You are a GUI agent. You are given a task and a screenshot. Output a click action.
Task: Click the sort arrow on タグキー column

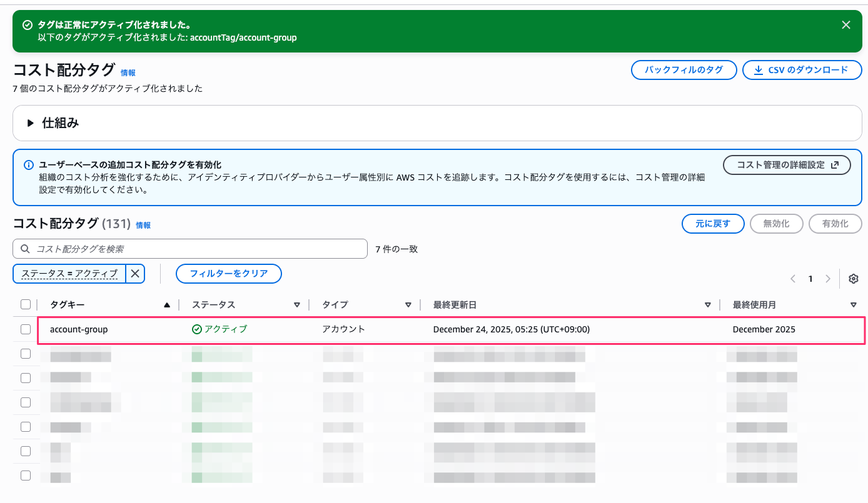click(166, 305)
